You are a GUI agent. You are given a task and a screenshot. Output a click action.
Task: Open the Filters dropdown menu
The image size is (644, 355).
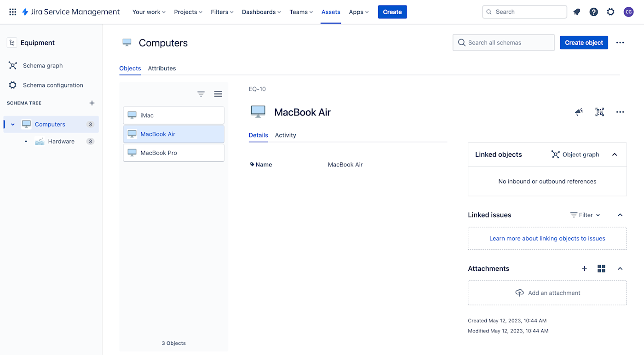[x=222, y=12]
